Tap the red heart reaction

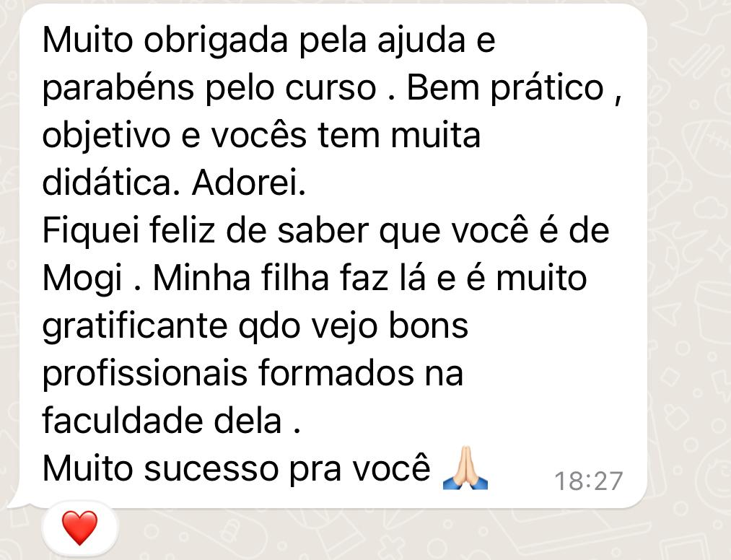[79, 528]
